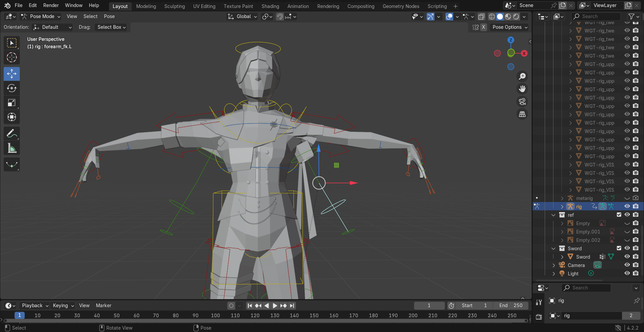This screenshot has width=644, height=332.
Task: Choose the Annotate tool
Action: tap(12, 134)
